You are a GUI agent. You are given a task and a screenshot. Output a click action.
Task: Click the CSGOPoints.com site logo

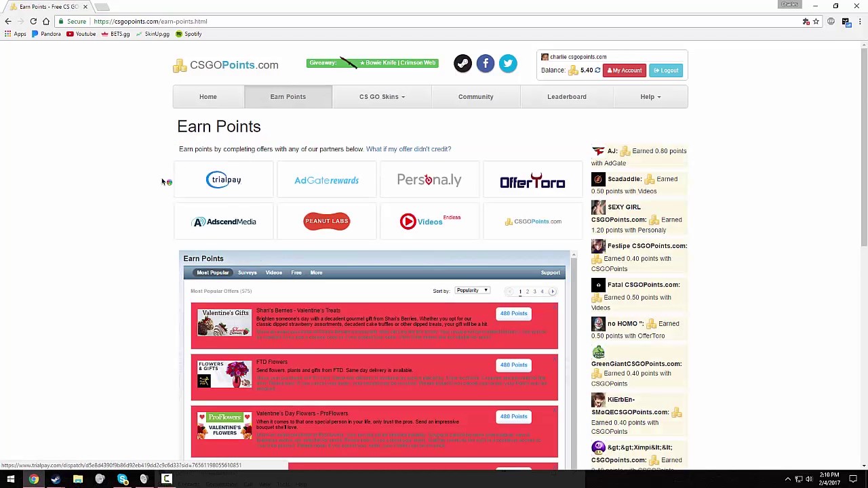pos(226,65)
